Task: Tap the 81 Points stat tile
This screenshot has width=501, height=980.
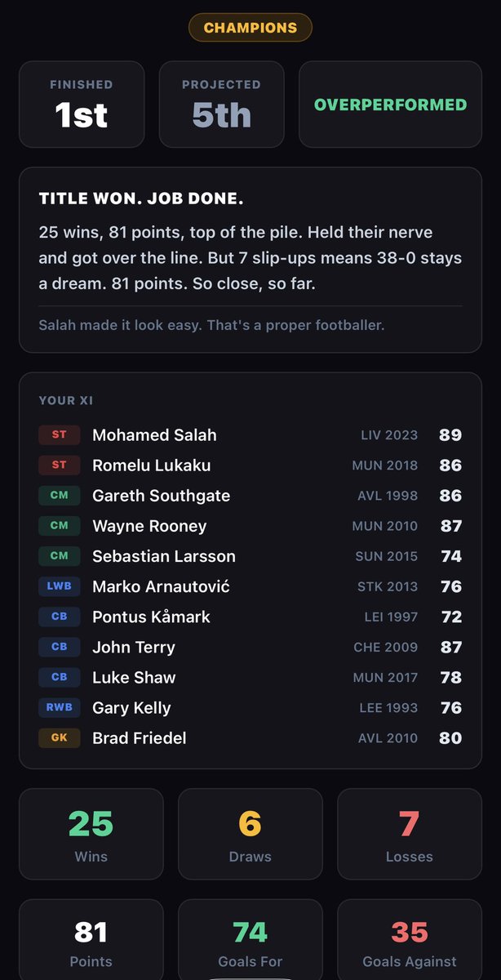Action: point(91,940)
